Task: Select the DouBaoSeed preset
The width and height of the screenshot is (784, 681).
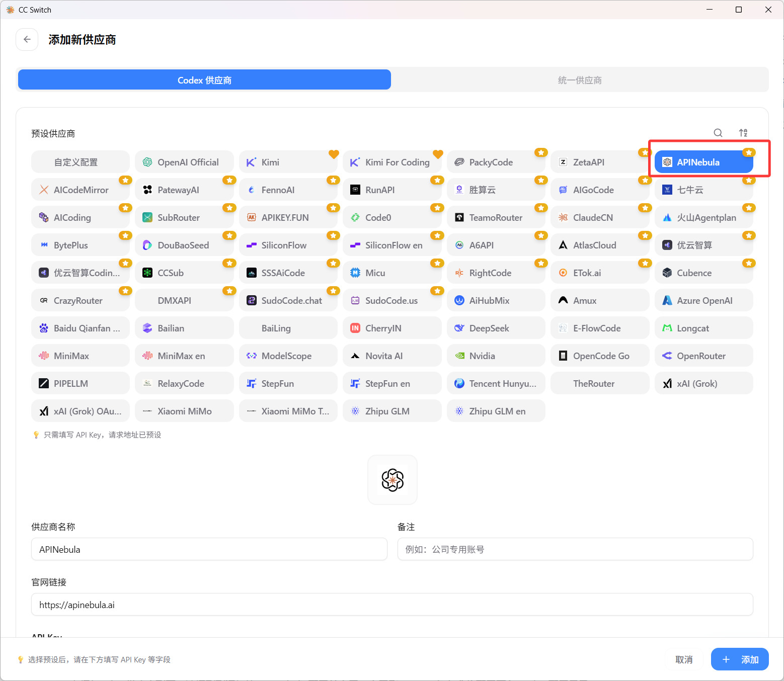Action: click(x=184, y=245)
